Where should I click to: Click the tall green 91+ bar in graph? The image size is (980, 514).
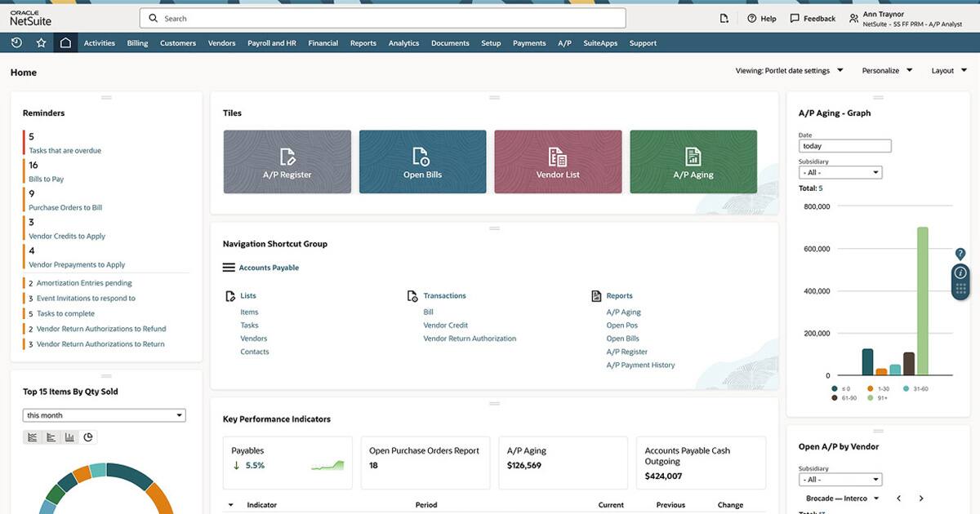(x=922, y=302)
